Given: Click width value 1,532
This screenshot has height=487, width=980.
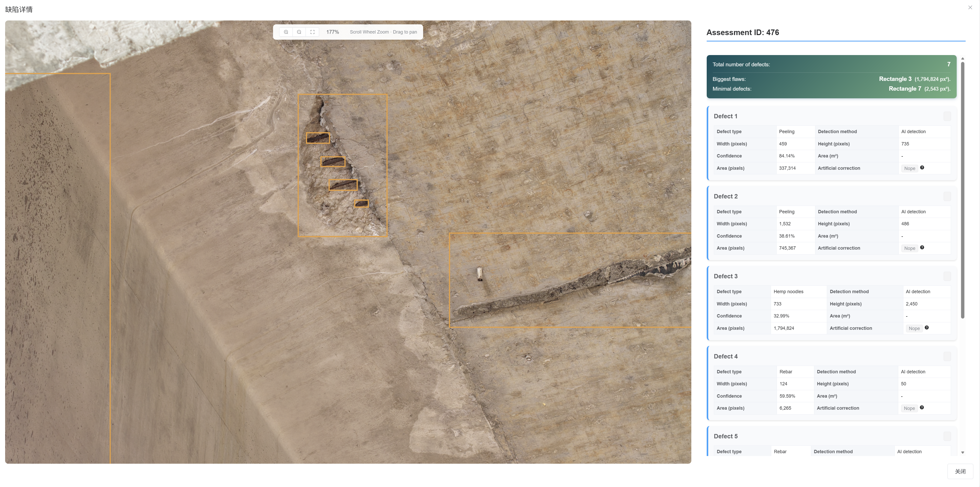Looking at the screenshot, I should (785, 224).
